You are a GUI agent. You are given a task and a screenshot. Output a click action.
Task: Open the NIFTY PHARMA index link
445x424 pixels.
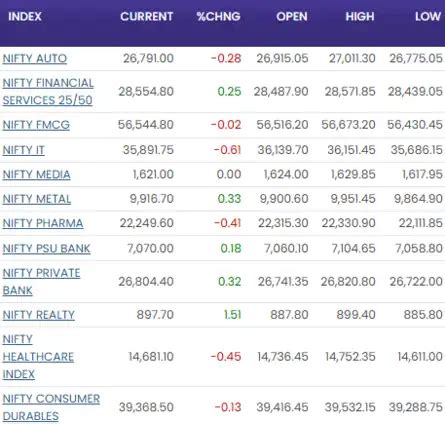point(43,223)
